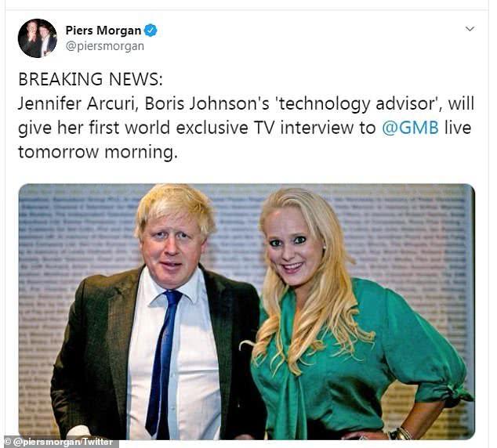
Task: Click the words Boris Johnson's in tweet
Action: point(207,103)
